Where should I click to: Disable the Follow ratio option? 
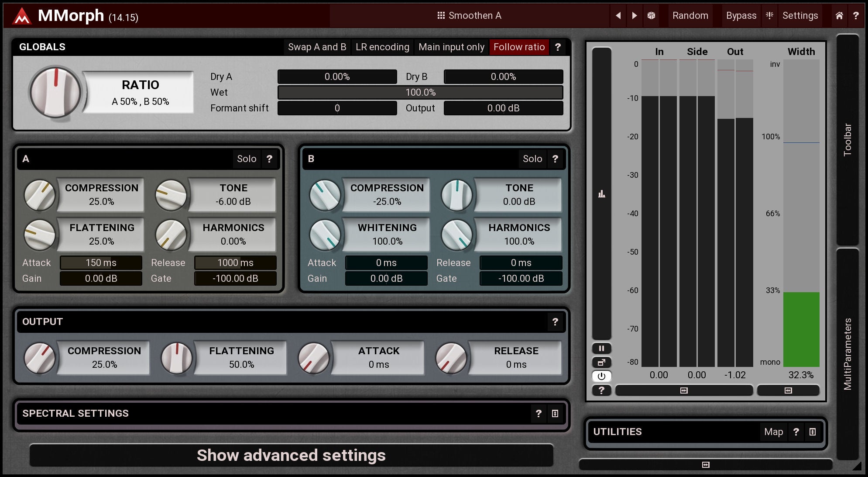click(x=519, y=47)
